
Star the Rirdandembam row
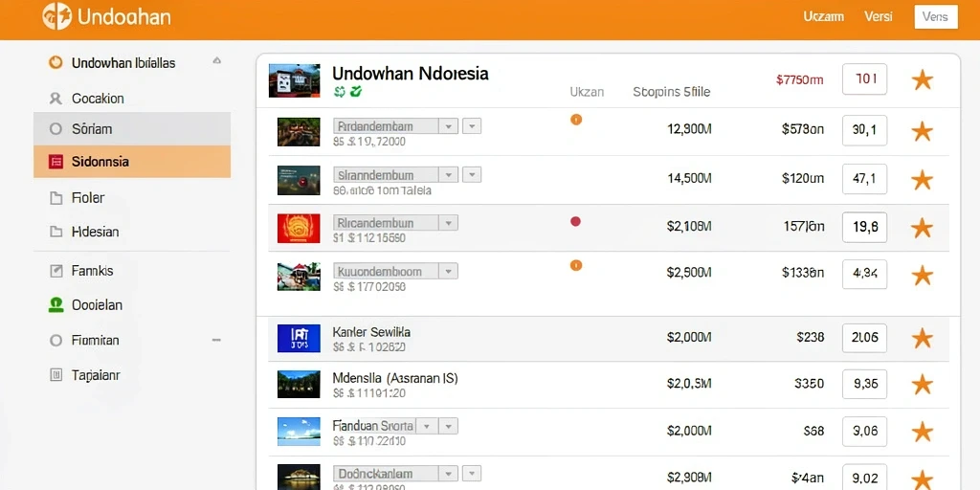point(922,131)
